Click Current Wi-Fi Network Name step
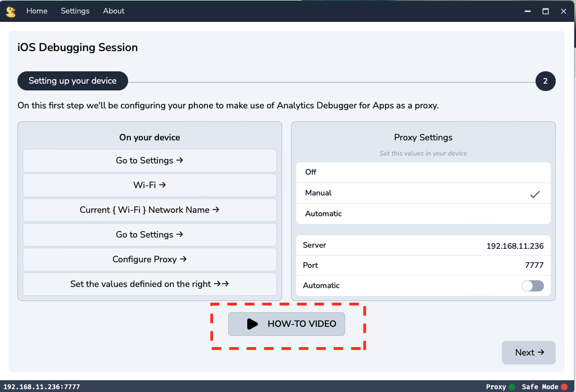The image size is (576, 392). [x=149, y=210]
